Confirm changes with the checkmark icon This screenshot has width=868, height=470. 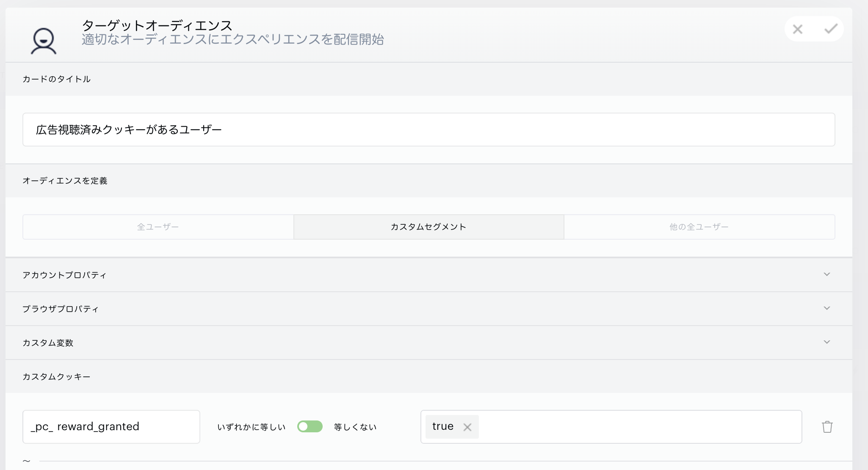(x=831, y=29)
